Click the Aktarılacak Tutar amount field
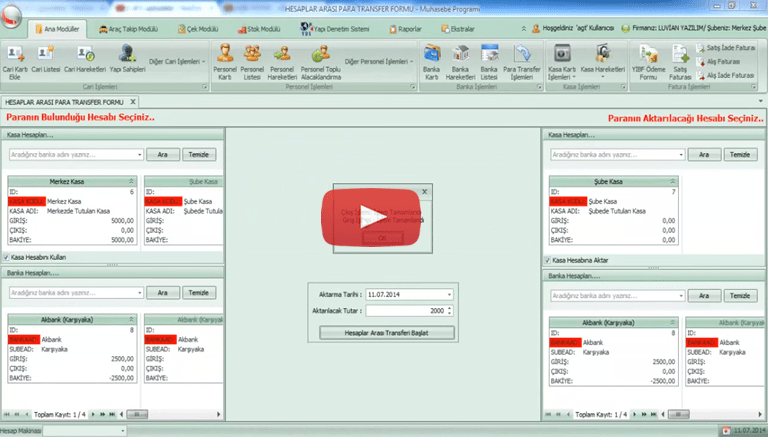Screen dimensions: 768x437 [410, 310]
